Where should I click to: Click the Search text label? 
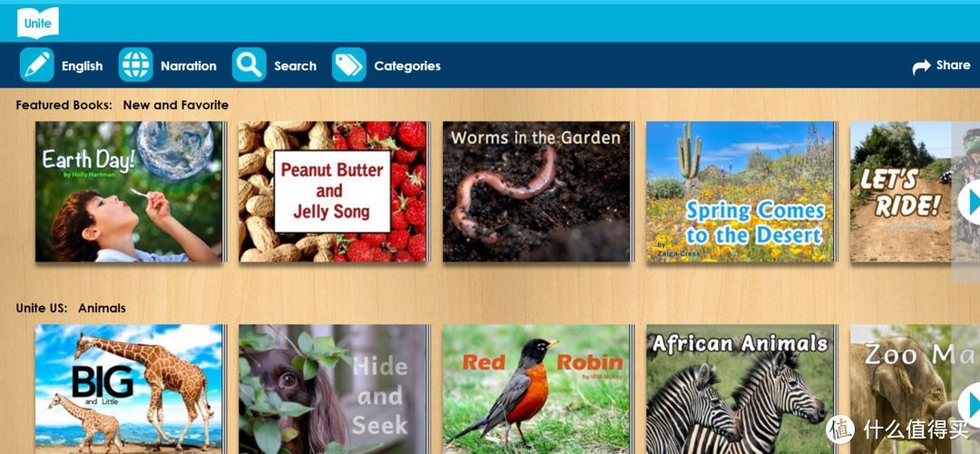(295, 65)
